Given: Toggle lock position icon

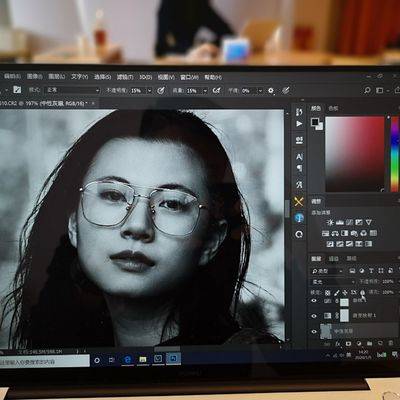Looking at the screenshot, I should click(x=345, y=293).
